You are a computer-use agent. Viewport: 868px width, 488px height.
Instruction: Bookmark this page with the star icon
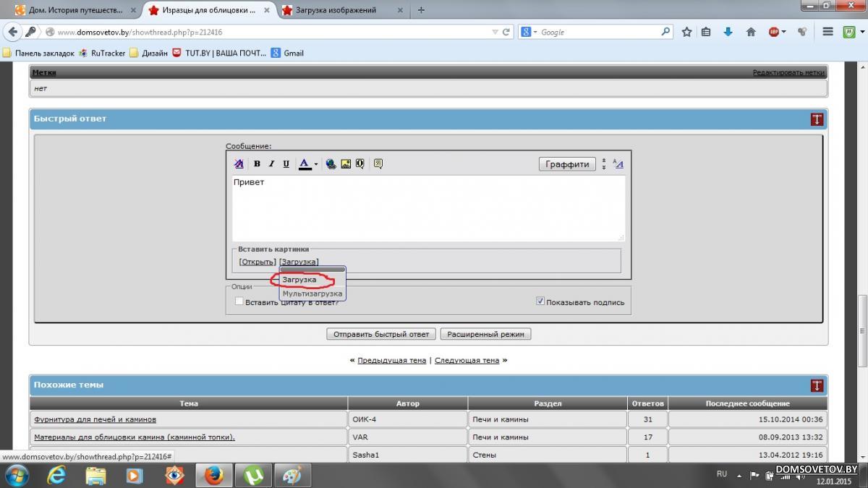click(x=686, y=32)
